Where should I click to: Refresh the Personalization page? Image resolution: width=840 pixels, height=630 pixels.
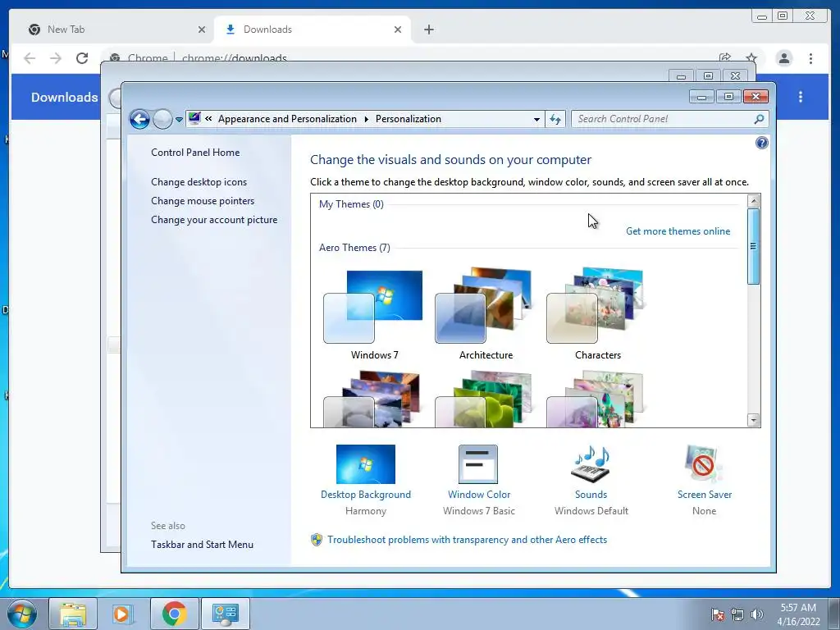point(555,120)
